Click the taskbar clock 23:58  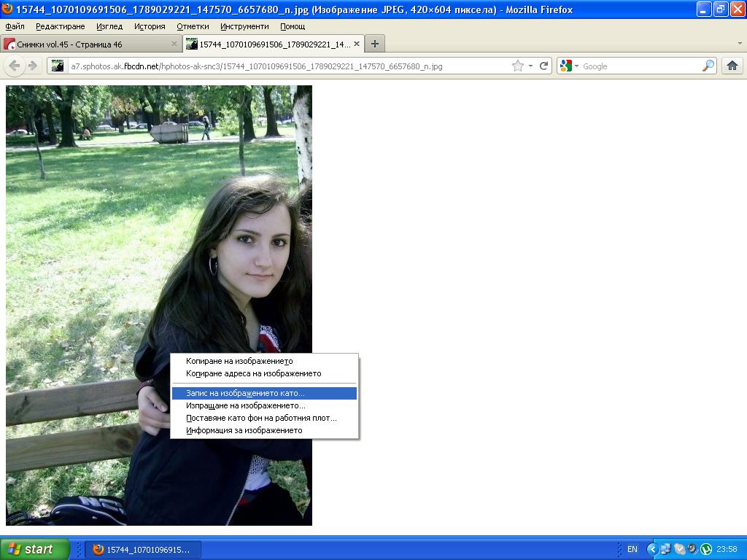click(727, 550)
